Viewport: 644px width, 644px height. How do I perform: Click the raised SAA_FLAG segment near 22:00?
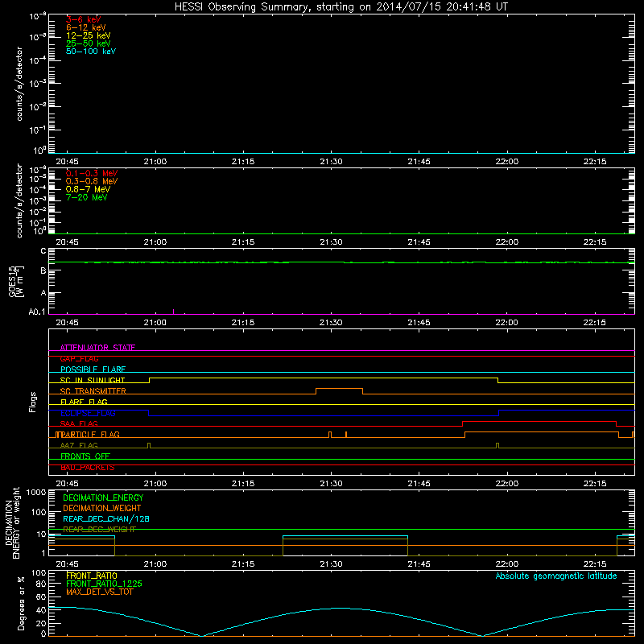pos(539,421)
